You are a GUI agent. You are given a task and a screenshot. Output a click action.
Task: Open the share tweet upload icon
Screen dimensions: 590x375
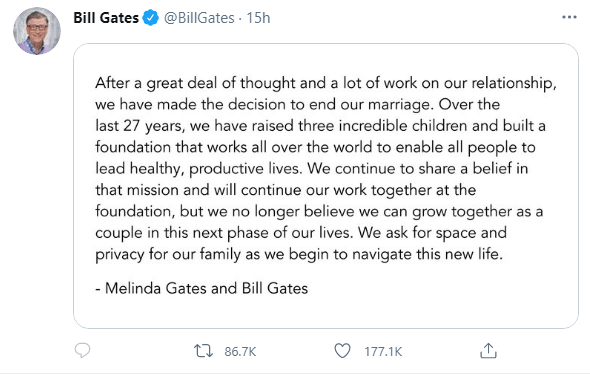pos(488,351)
